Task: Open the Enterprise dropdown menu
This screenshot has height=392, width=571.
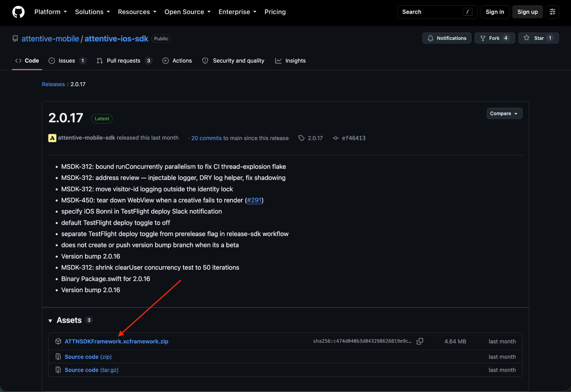Action: (237, 12)
